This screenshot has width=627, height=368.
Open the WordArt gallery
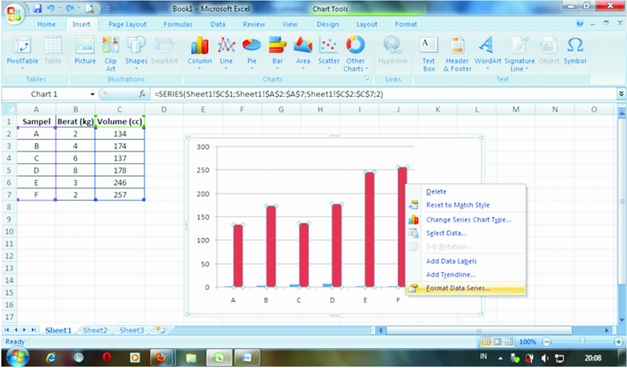(x=487, y=53)
